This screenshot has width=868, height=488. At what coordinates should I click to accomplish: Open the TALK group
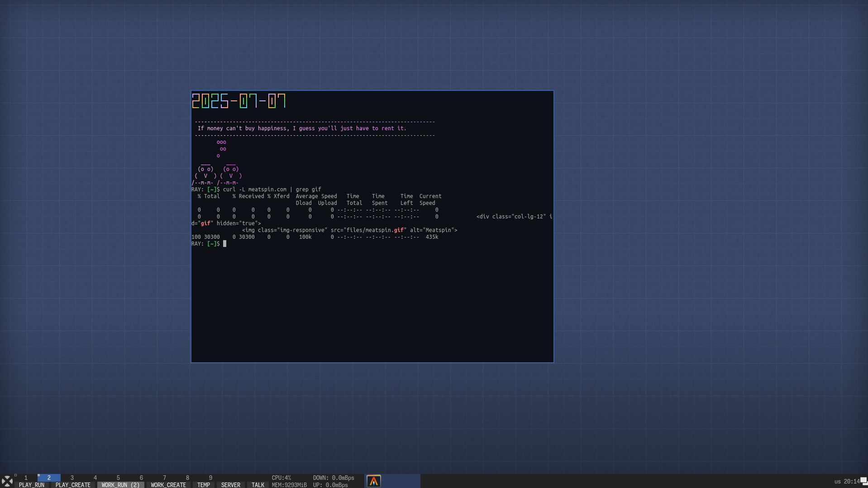258,485
